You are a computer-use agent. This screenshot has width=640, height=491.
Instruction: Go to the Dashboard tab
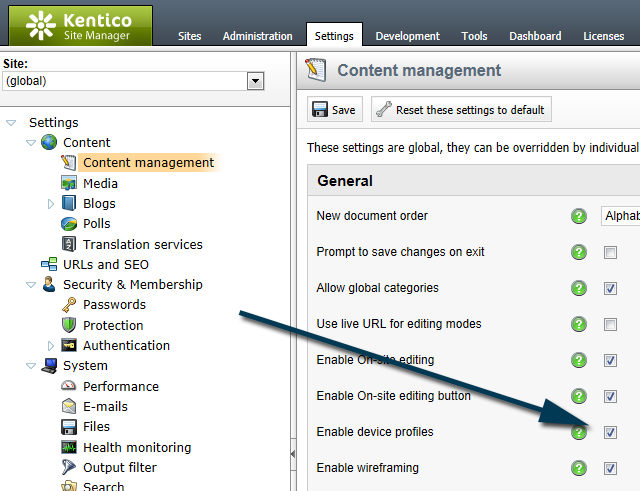coord(535,36)
